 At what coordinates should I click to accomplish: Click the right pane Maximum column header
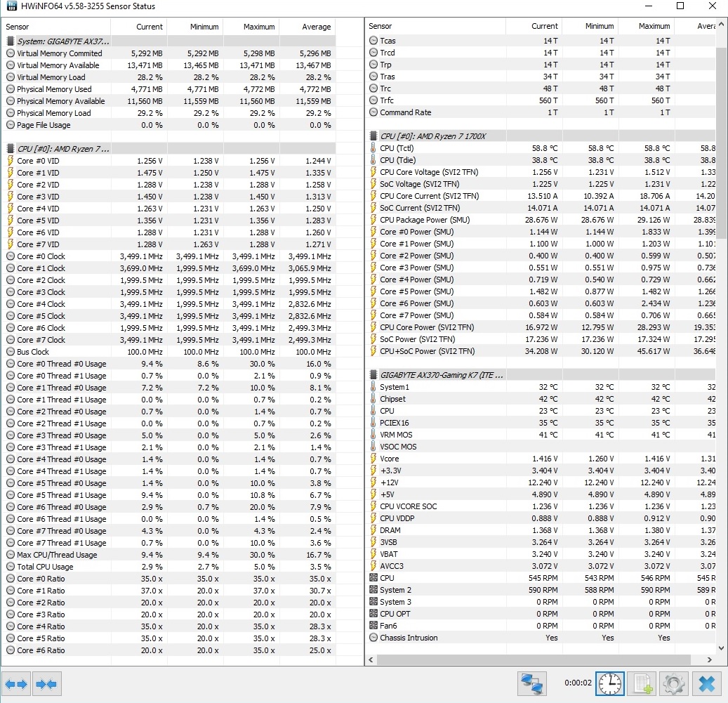click(646, 26)
